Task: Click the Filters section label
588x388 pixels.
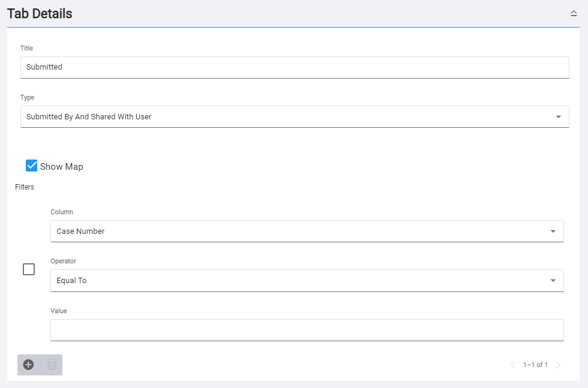Action: click(x=25, y=187)
